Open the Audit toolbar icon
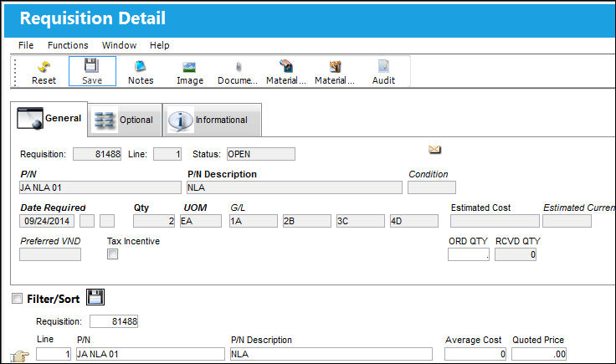 tap(383, 72)
